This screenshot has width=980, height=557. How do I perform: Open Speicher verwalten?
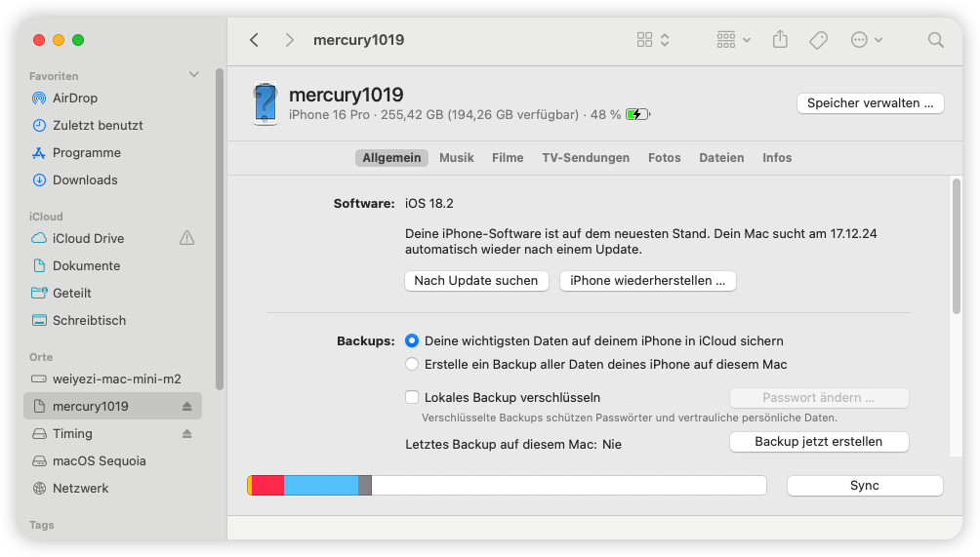click(x=870, y=103)
